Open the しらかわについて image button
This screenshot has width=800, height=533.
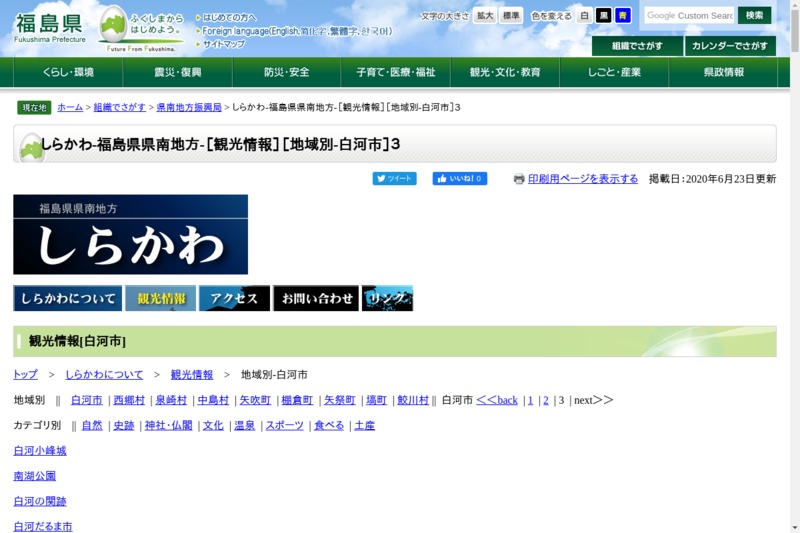click(x=67, y=298)
